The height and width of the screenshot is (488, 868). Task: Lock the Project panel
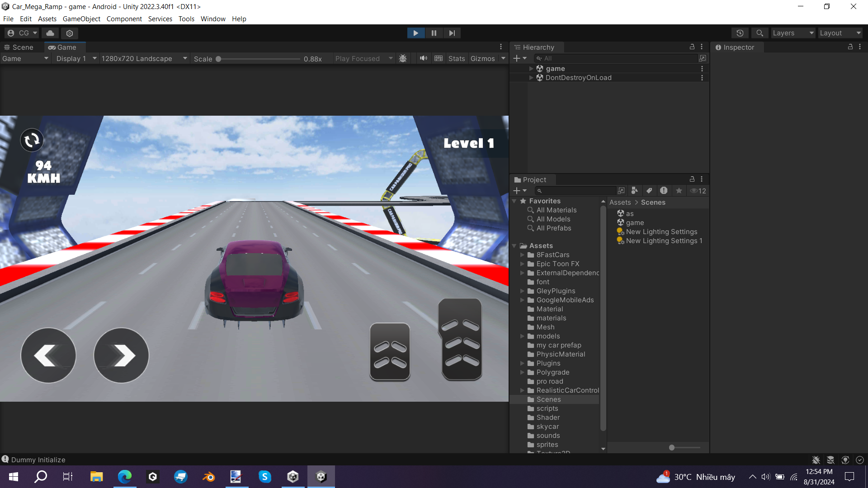(692, 179)
